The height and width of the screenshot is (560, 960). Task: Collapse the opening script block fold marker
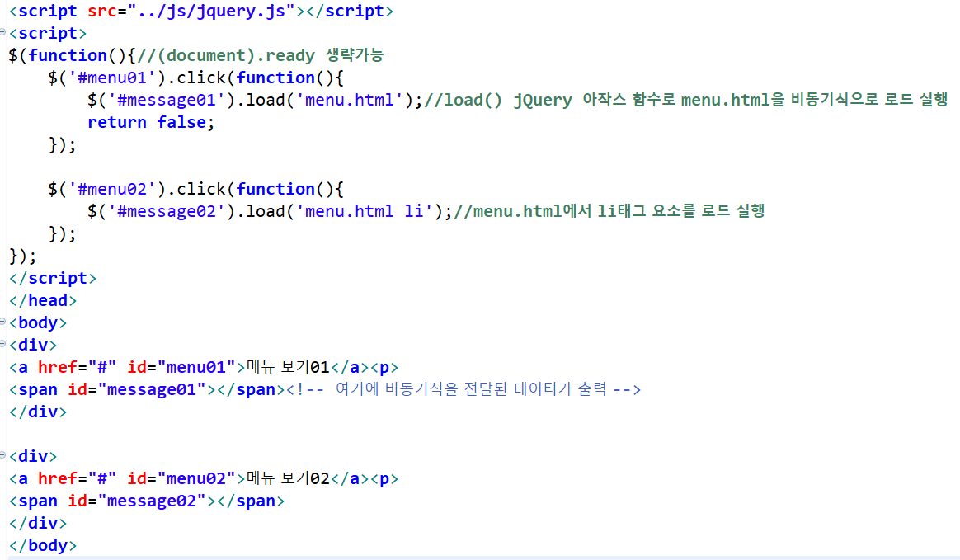click(3, 32)
